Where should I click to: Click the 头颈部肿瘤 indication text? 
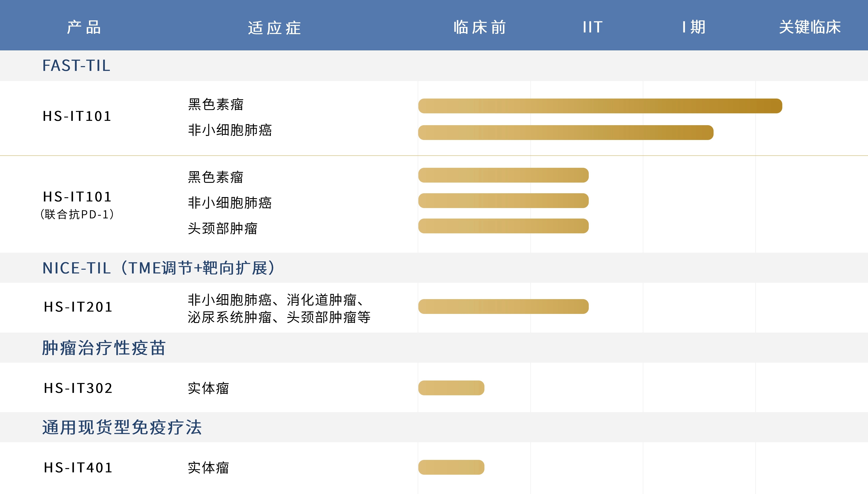(x=222, y=228)
